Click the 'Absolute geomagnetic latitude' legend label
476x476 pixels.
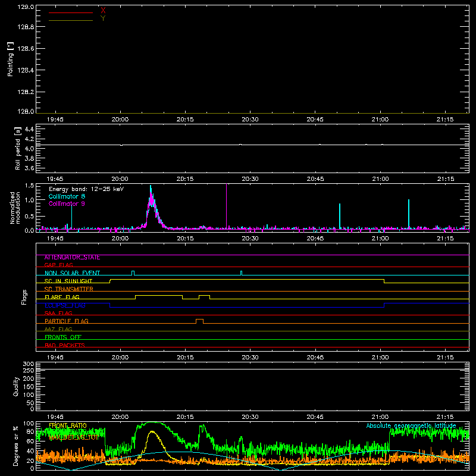[411, 425]
